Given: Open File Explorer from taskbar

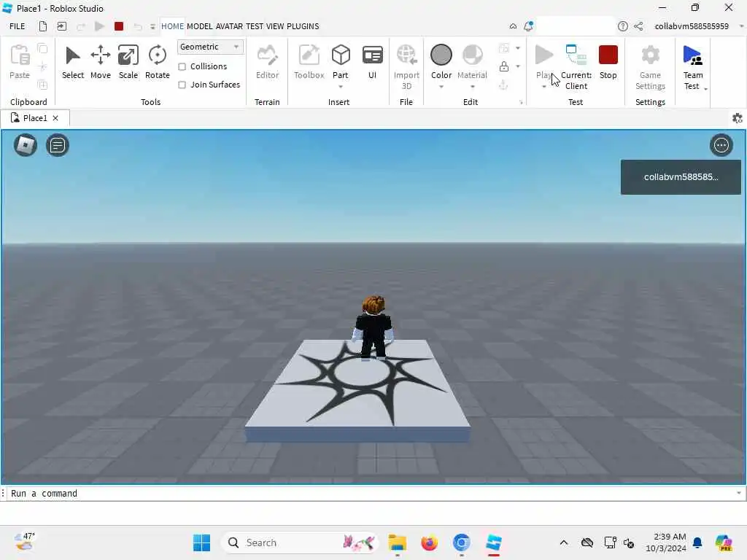Looking at the screenshot, I should pos(397,542).
